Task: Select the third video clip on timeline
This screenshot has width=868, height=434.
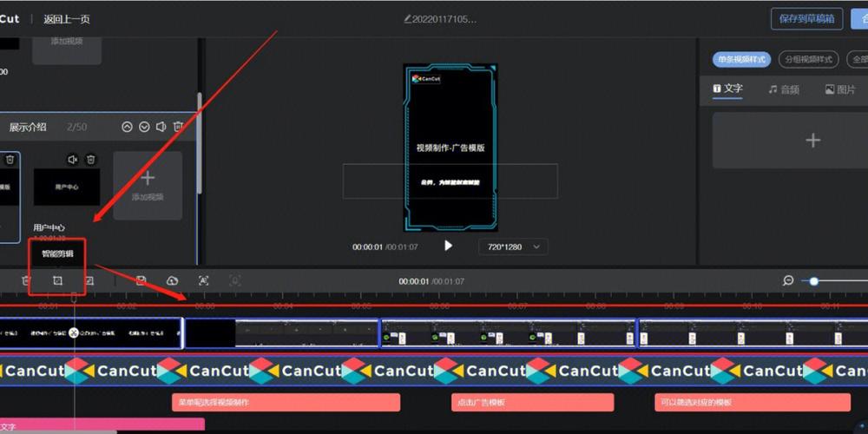Action: click(508, 333)
